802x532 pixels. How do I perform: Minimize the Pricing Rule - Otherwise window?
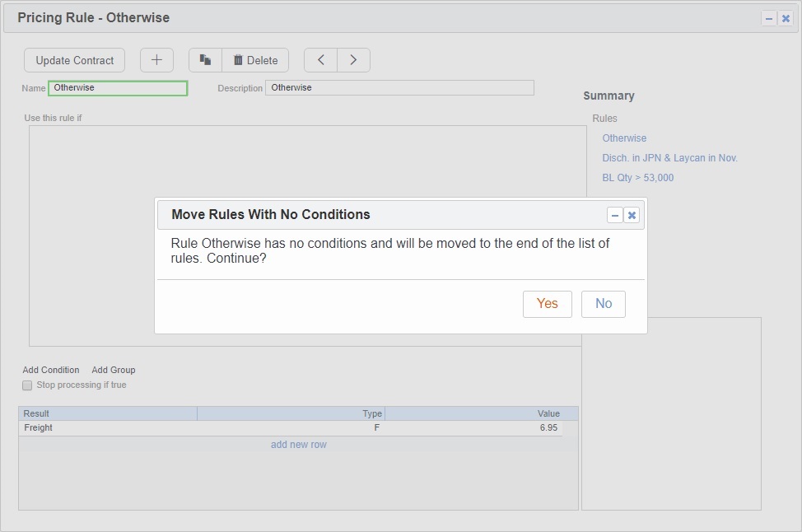point(767,17)
